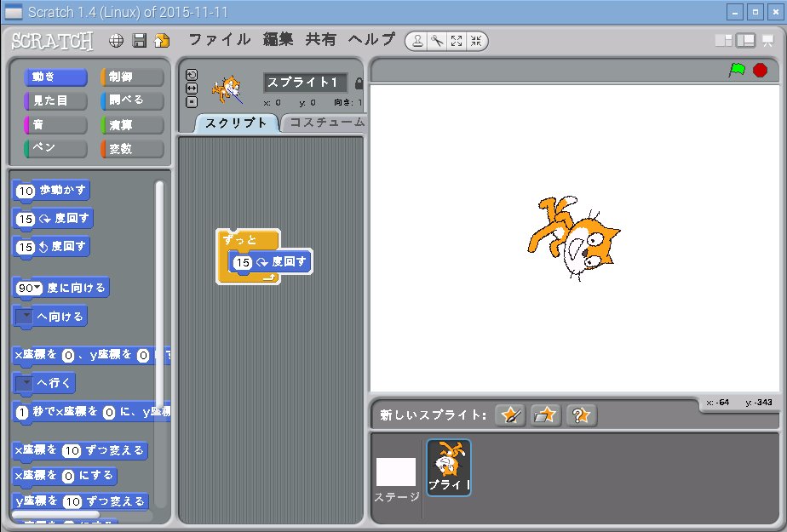This screenshot has width=787, height=532.
Task: Select the 見た目 block category
Action: click(x=55, y=100)
